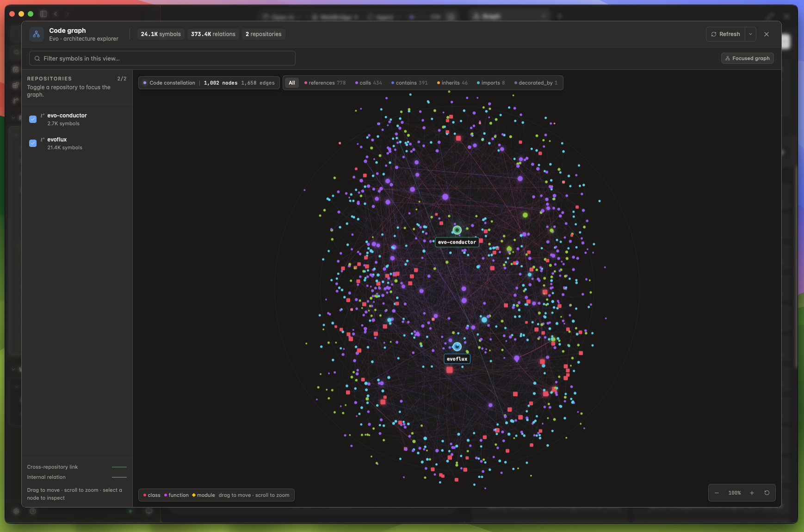Screen dimensions: 804x532
Task: Go back in the background window
Action: (x=56, y=14)
